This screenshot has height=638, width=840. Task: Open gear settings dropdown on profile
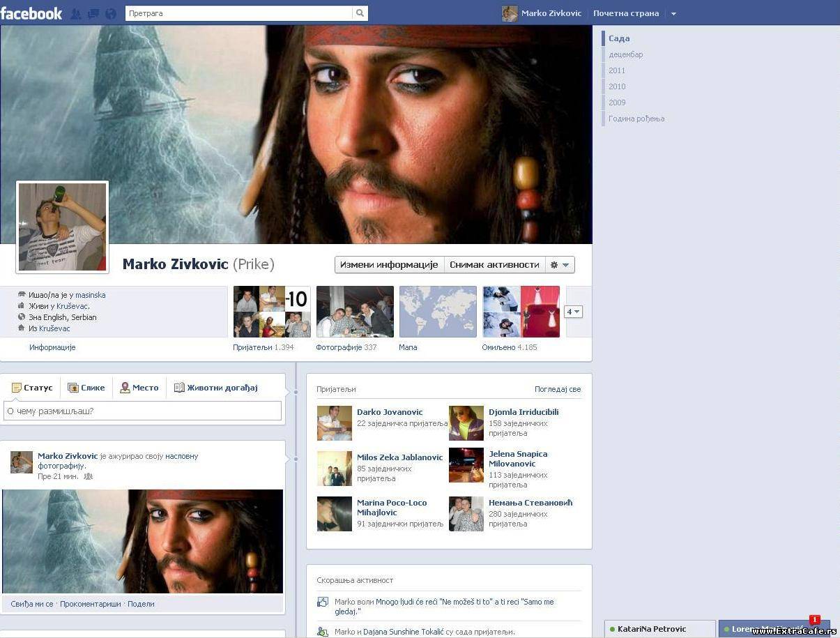click(560, 265)
